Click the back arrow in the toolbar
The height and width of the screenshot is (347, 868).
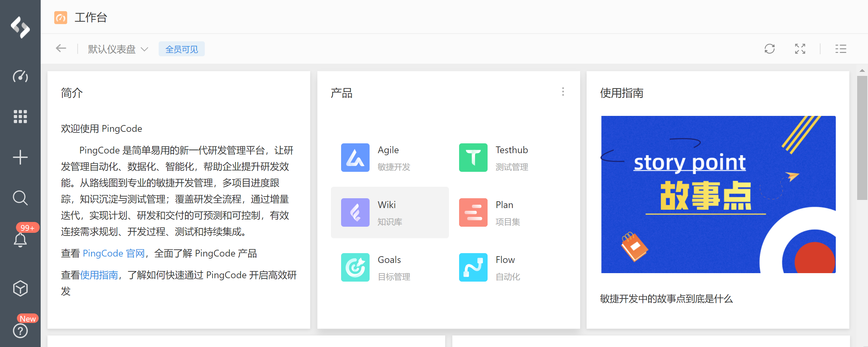[x=61, y=48]
